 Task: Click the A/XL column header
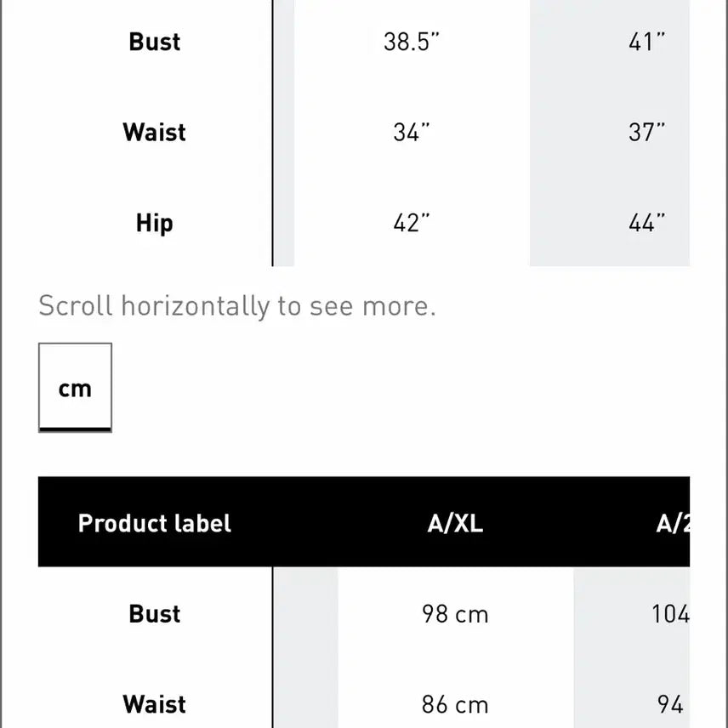(455, 523)
